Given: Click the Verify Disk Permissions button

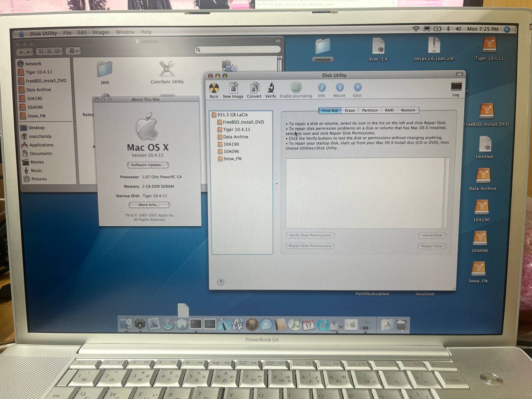Looking at the screenshot, I should pyautogui.click(x=310, y=235).
